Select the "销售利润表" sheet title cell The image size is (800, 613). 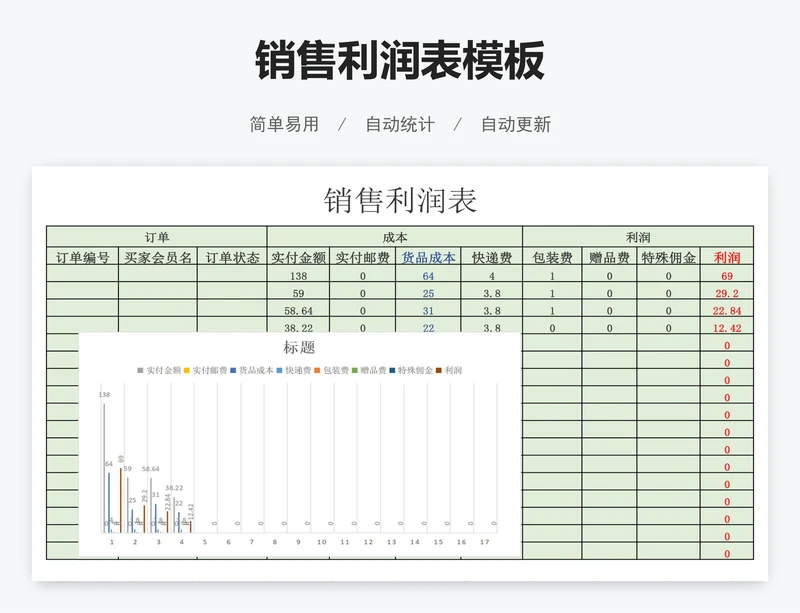400,200
